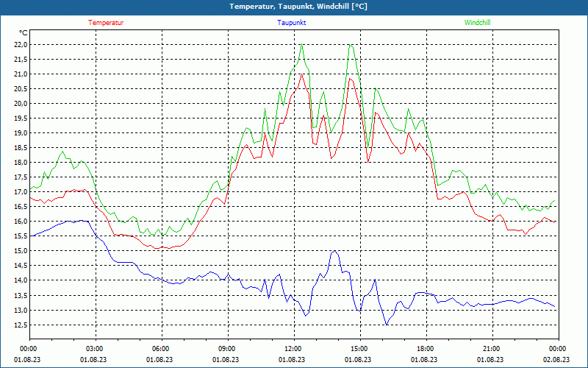Click the 15,0 value on the y-axis
Screen dimensions: 588x368
pos(20,251)
